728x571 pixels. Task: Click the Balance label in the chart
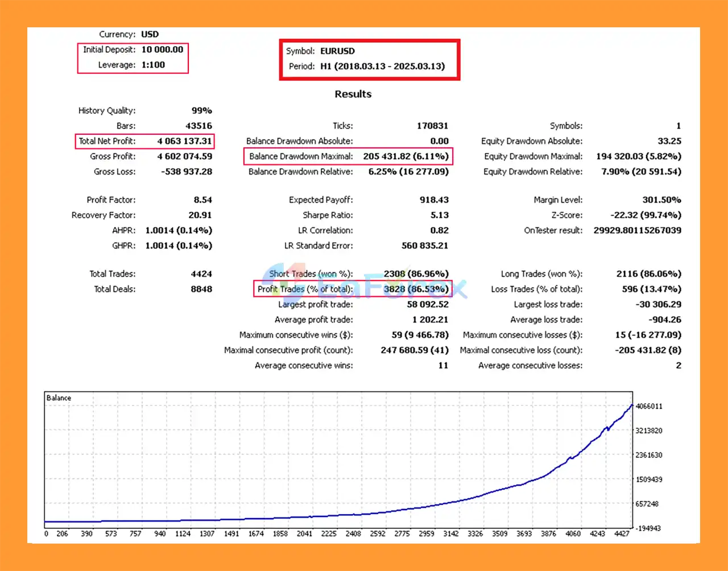(x=59, y=398)
